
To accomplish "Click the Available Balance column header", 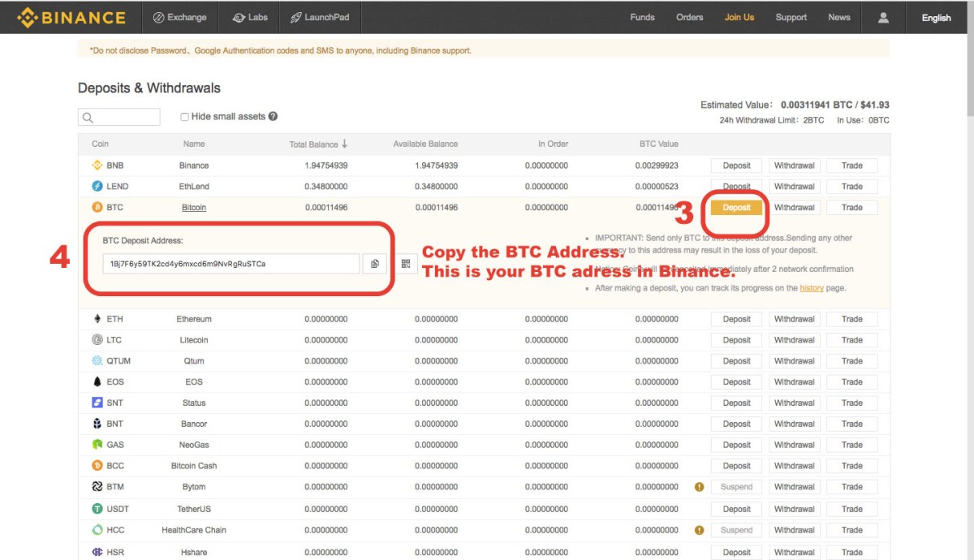I will pos(425,144).
